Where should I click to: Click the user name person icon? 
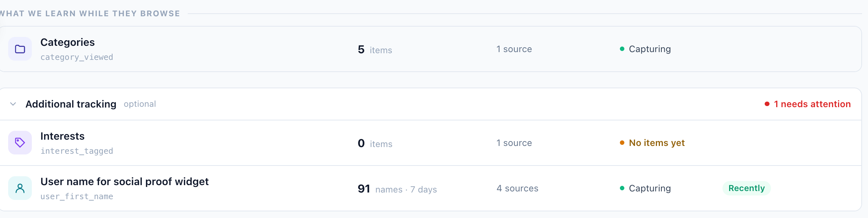20,188
